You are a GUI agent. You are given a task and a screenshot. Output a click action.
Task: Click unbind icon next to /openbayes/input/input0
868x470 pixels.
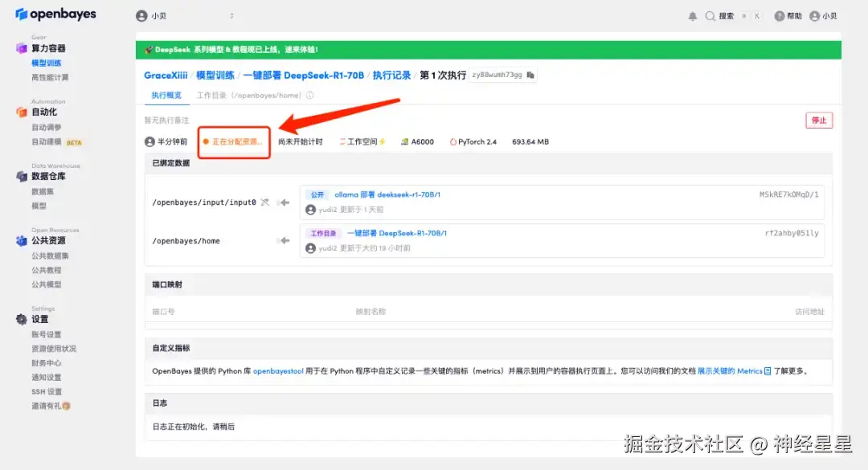265,202
